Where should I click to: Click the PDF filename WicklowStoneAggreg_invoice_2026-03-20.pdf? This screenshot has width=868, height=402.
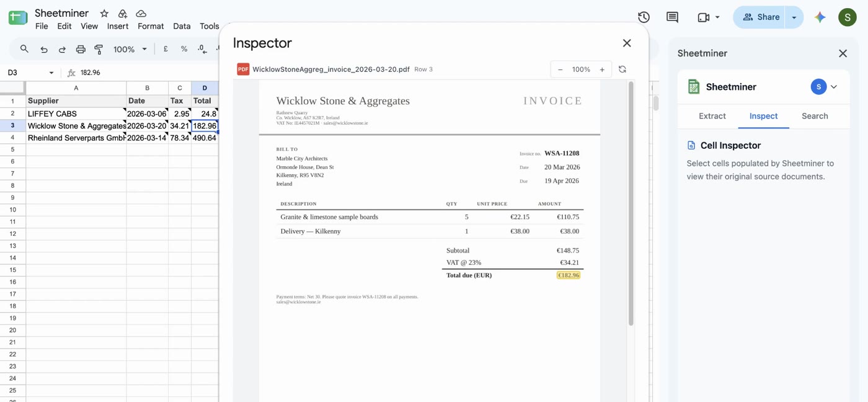(x=331, y=69)
